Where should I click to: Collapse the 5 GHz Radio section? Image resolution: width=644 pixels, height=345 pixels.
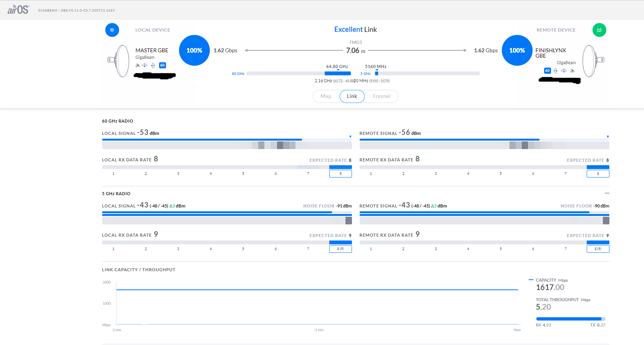pyautogui.click(x=607, y=193)
